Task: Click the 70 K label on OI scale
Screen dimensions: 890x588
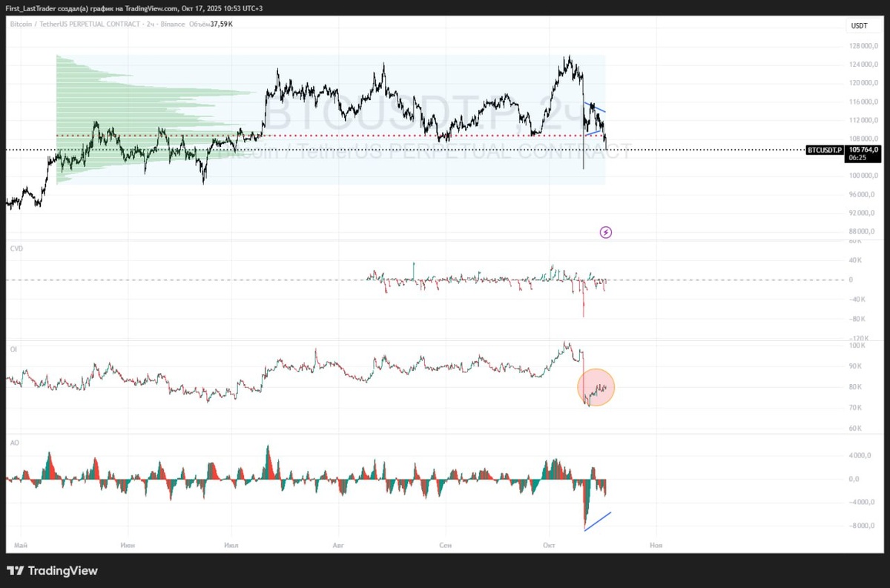Action: (x=854, y=408)
